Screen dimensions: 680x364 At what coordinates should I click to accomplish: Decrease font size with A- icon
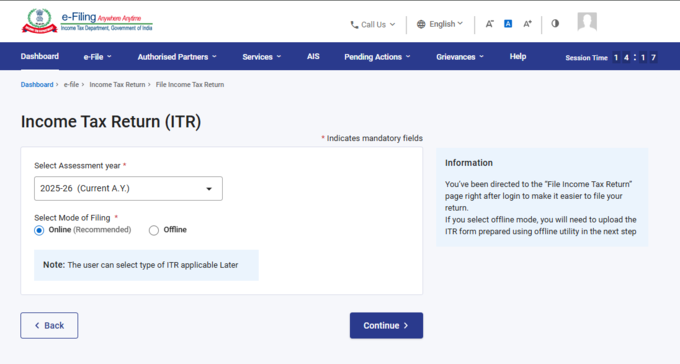click(489, 24)
